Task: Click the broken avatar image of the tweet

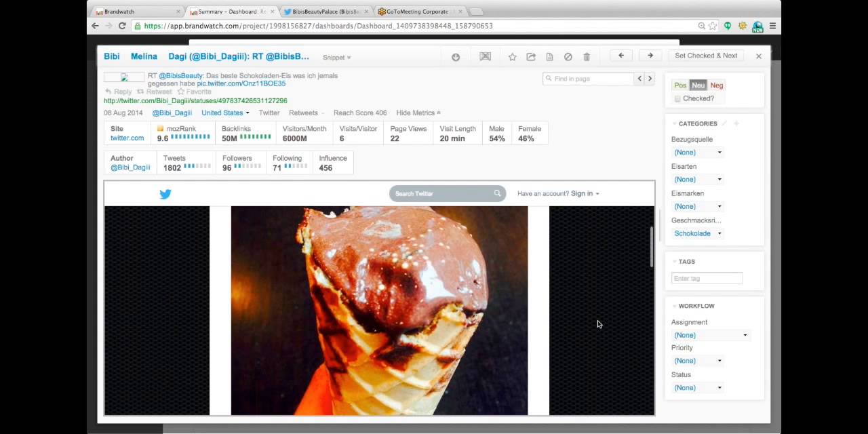Action: coord(124,77)
